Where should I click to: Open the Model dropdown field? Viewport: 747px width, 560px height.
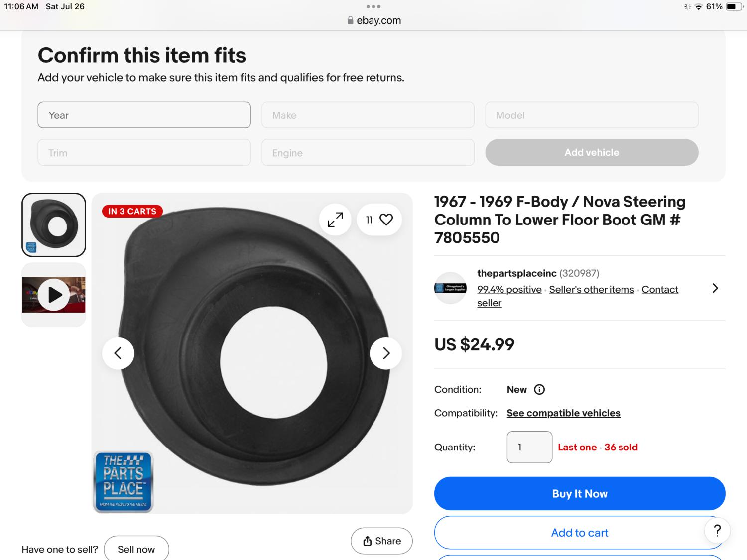point(592,115)
